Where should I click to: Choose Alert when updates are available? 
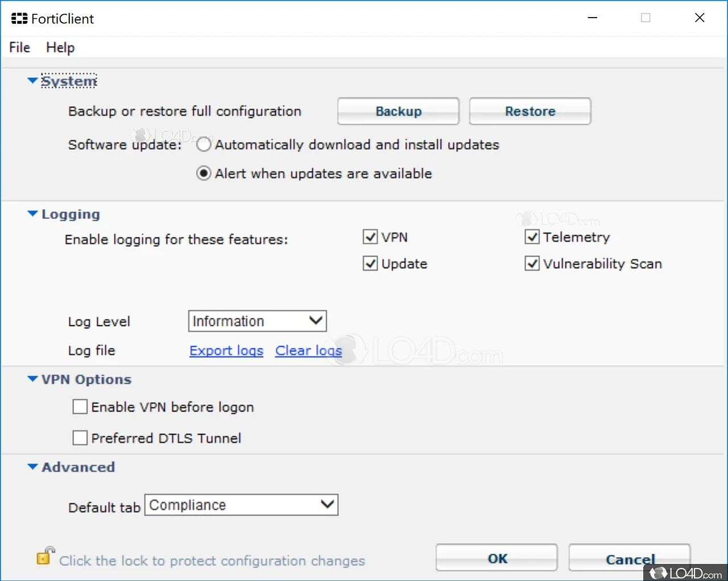tap(204, 173)
